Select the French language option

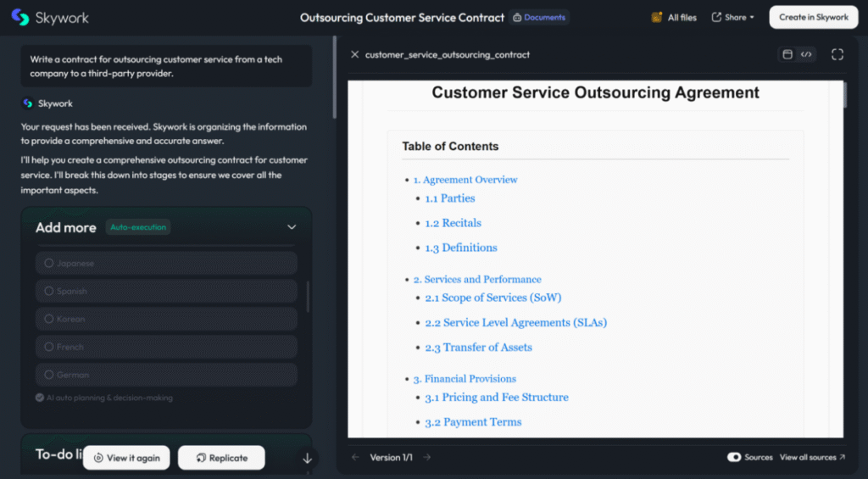point(166,347)
